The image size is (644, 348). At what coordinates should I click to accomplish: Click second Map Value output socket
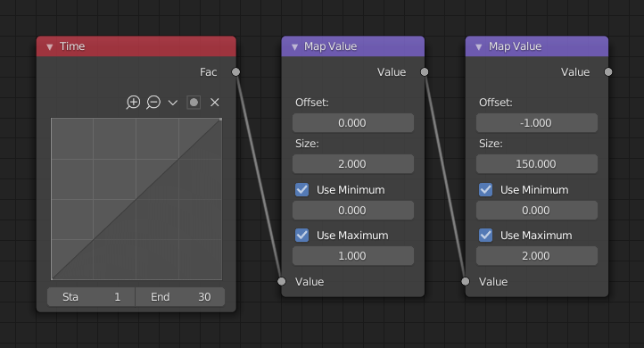tap(608, 72)
